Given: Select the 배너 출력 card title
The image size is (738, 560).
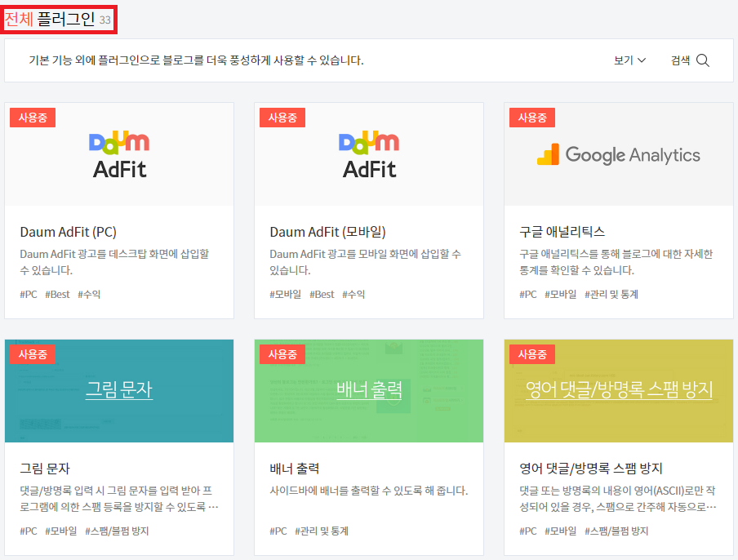Looking at the screenshot, I should pos(295,469).
